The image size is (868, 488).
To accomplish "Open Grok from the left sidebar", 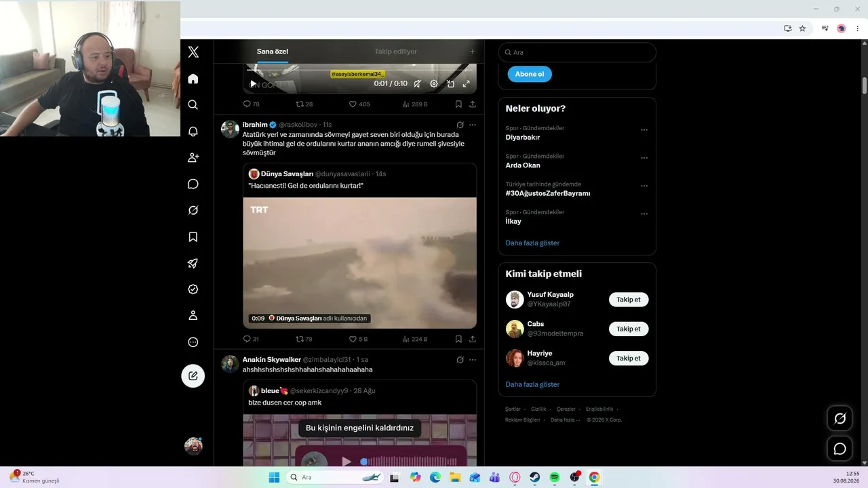I will [x=193, y=211].
